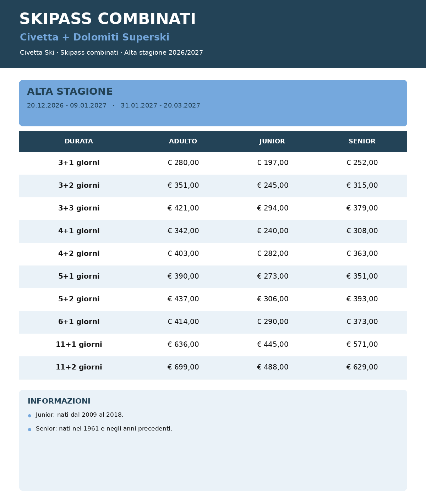Image resolution: width=426 pixels, height=504 pixels.
Task: Click the SENIOR column header
Action: coord(362,141)
